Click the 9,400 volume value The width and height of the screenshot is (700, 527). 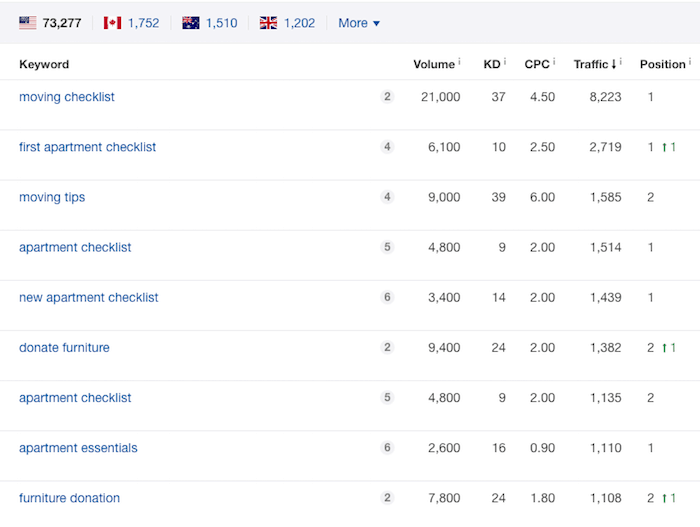444,347
